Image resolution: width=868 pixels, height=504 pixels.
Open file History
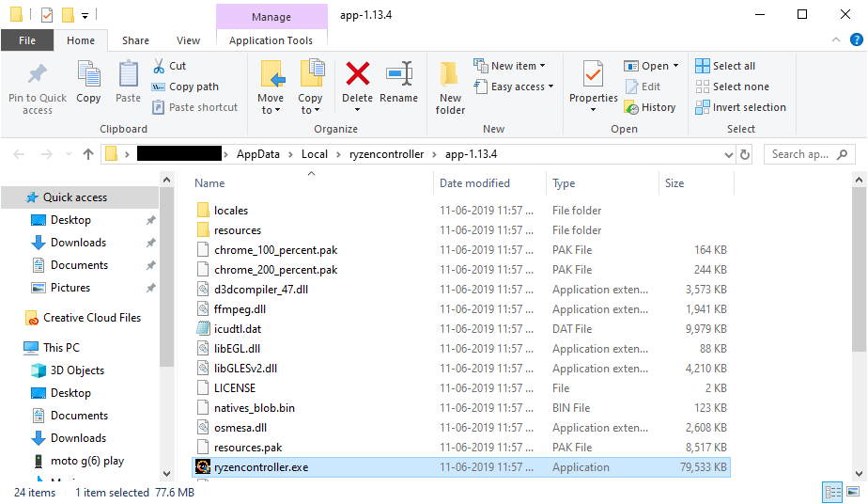(x=650, y=107)
